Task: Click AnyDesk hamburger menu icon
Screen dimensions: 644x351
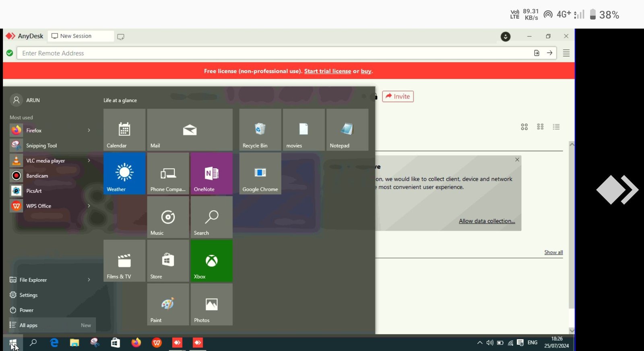Action: tap(566, 53)
